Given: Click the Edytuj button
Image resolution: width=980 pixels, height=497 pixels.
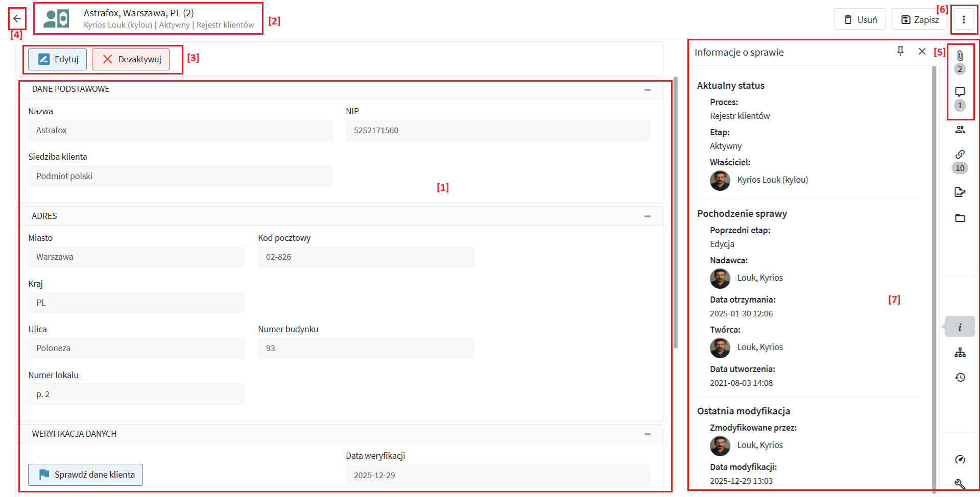Looking at the screenshot, I should click(58, 59).
